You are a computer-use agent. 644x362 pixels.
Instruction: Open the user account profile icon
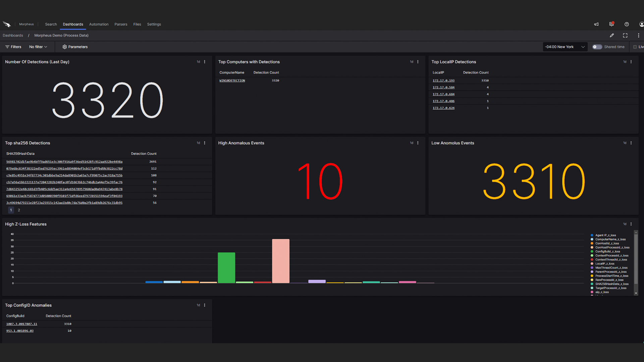[641, 24]
